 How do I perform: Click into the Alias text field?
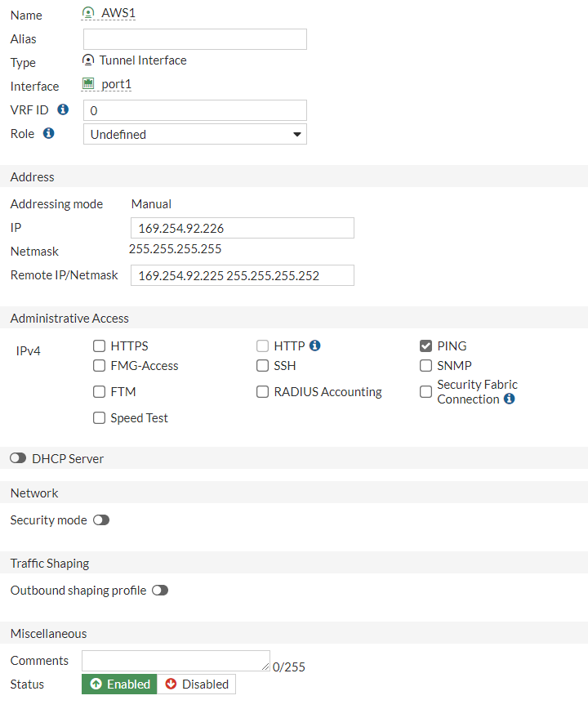coord(194,39)
